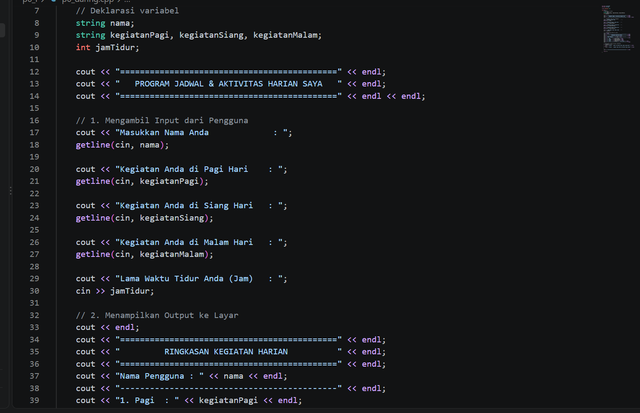Place cursor on 'int jamTidur;' declaration

(x=107, y=47)
